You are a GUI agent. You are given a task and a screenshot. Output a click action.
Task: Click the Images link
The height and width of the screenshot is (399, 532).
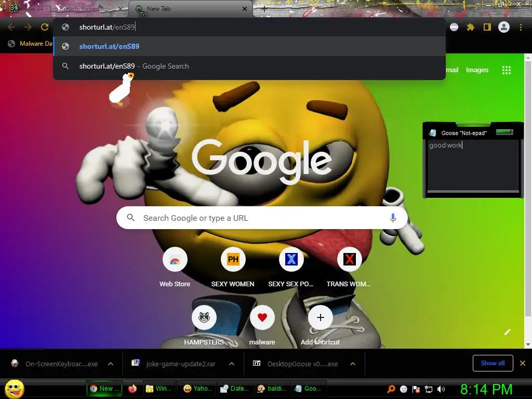(x=477, y=70)
